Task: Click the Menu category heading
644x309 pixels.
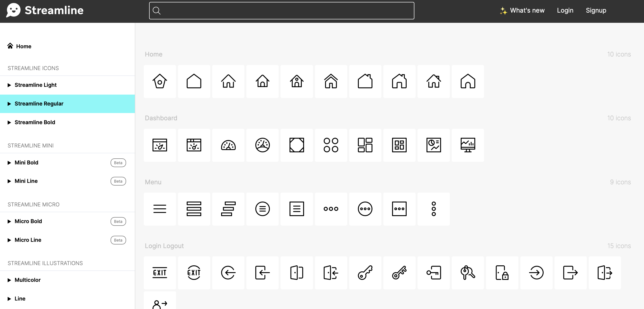Action: tap(153, 182)
